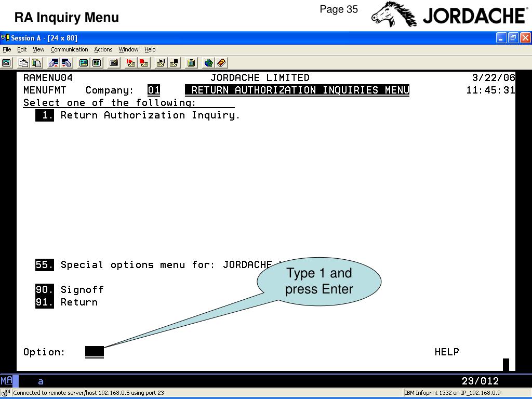Viewport: 532px width, 399px height.
Task: Open the View menu
Action: [38, 49]
